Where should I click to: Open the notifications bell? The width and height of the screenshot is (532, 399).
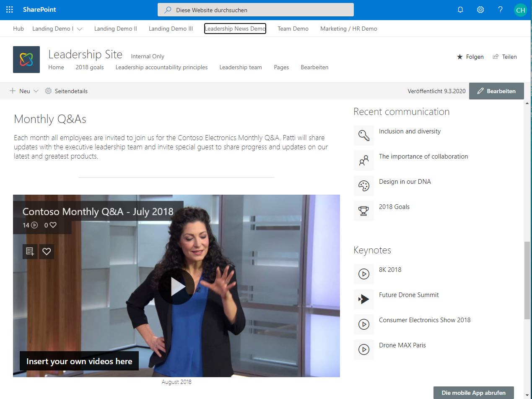460,10
